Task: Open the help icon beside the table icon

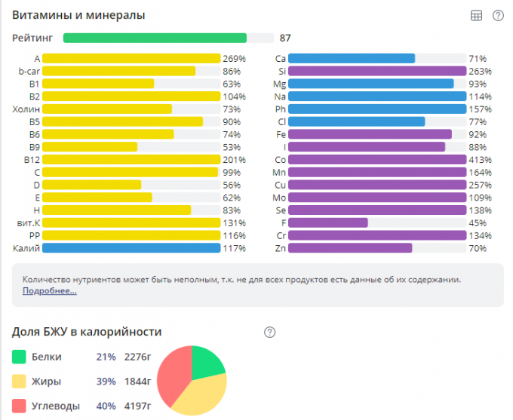Action: point(498,15)
